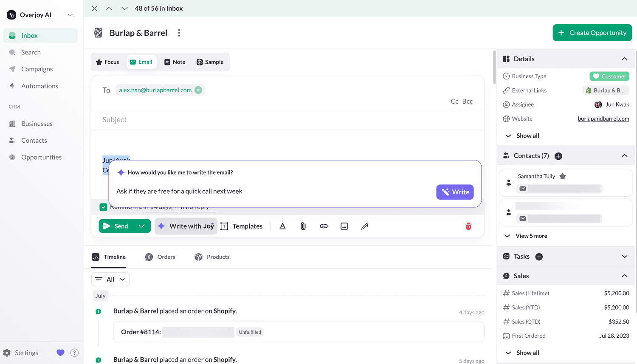Switch to the Orders tab
This screenshot has height=364, width=637.
pos(161,257)
